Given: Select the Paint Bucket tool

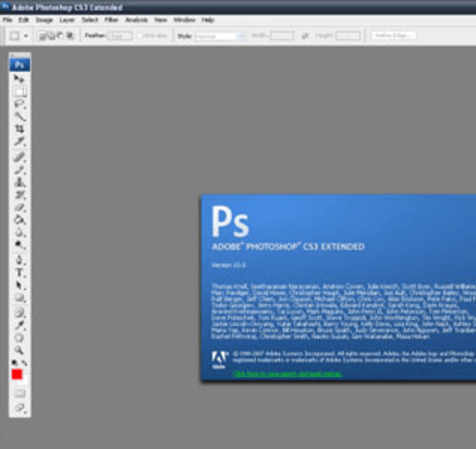Looking at the screenshot, I should click(x=20, y=220).
